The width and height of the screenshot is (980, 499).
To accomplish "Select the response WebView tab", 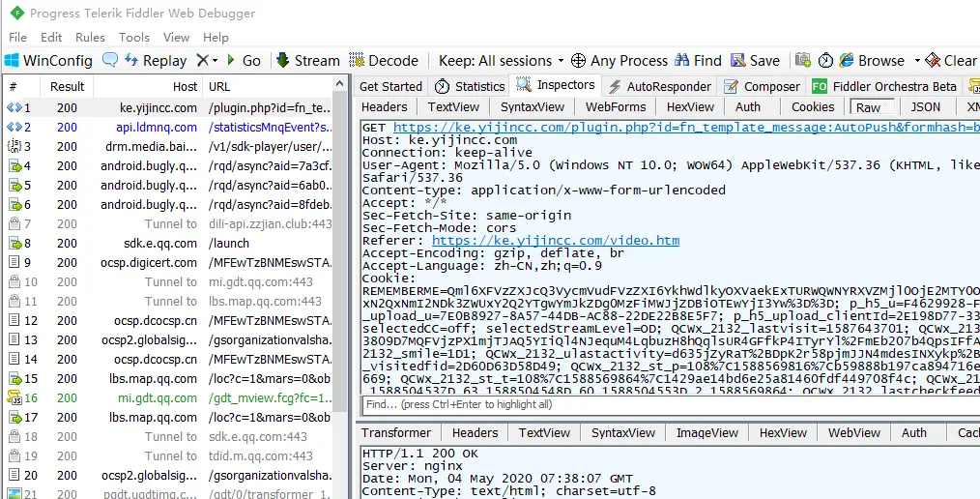I will 854,432.
